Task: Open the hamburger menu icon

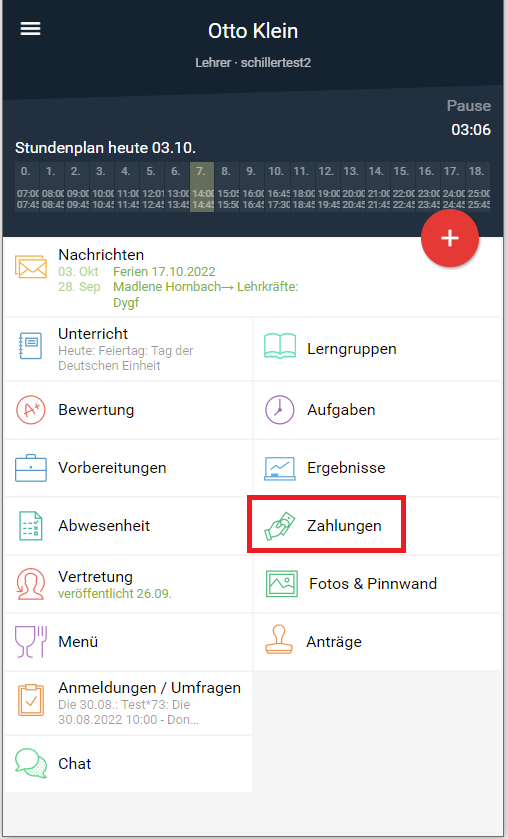Action: [x=31, y=29]
